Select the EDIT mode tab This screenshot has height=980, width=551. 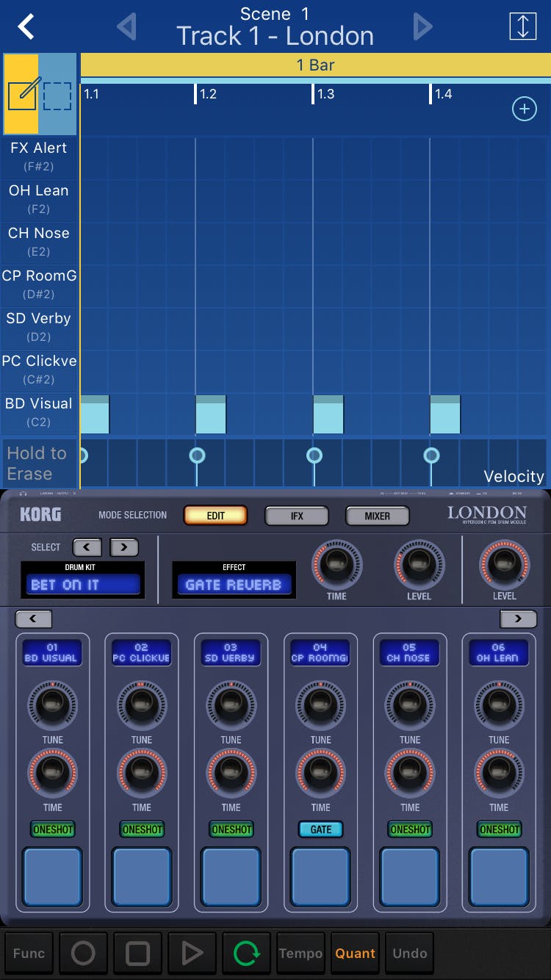click(x=215, y=516)
